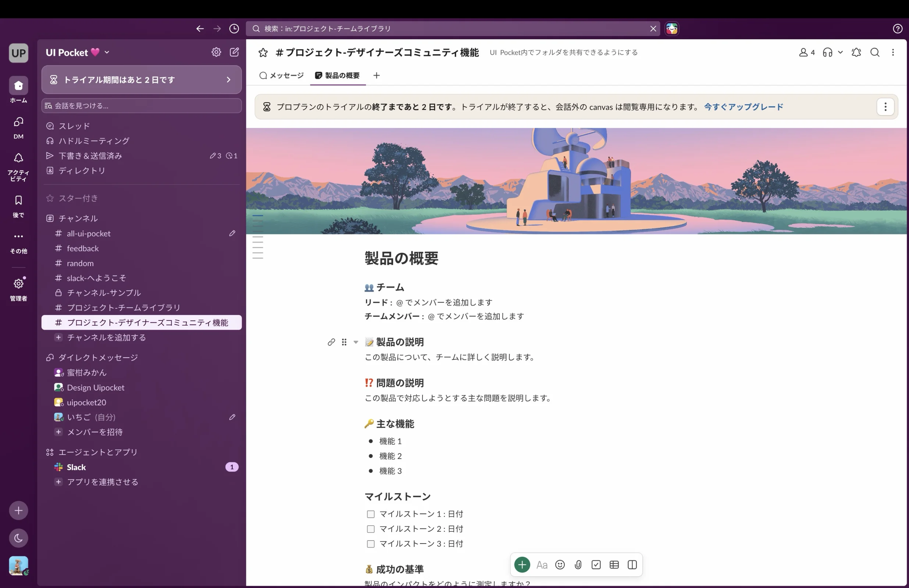Open slack-へようこそ channel
Viewport: 909px width, 588px height.
[141, 278]
